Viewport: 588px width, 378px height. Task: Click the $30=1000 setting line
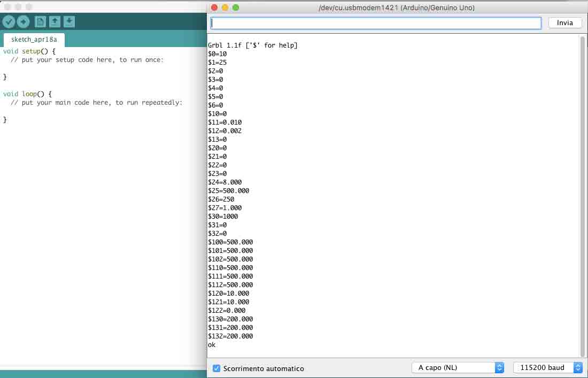pyautogui.click(x=223, y=217)
